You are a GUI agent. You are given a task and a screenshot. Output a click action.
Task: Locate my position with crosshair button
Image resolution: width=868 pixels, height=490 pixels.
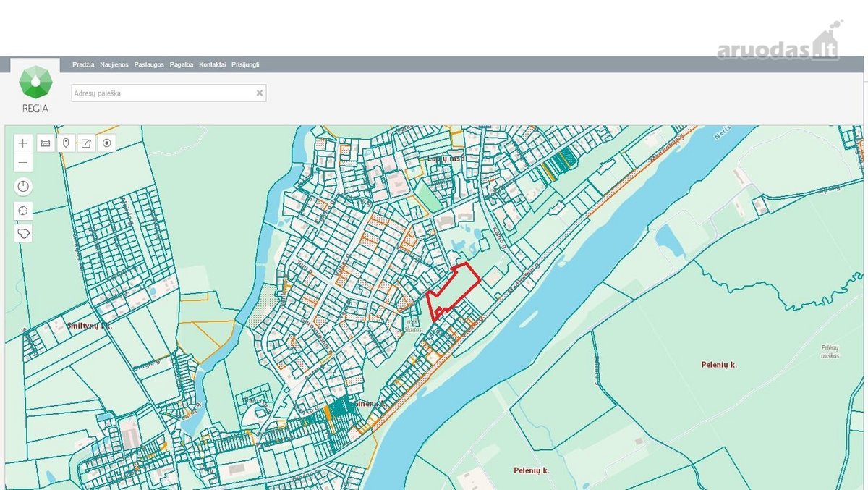point(24,211)
